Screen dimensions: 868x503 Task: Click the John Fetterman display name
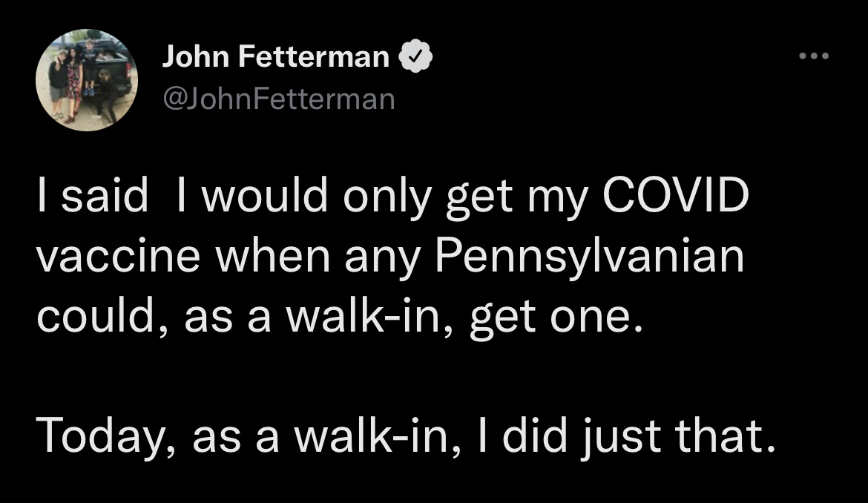tap(276, 56)
